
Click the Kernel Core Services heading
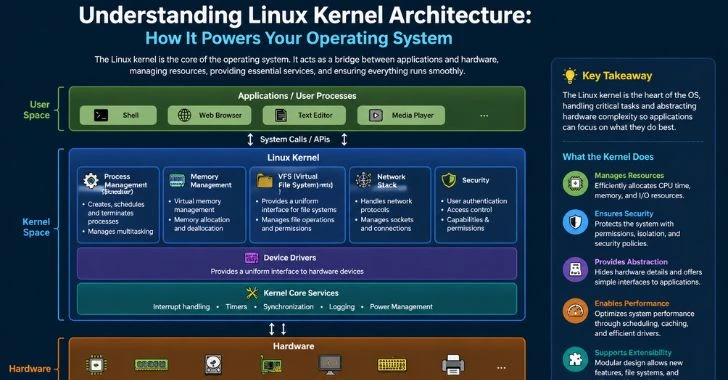pyautogui.click(x=301, y=293)
